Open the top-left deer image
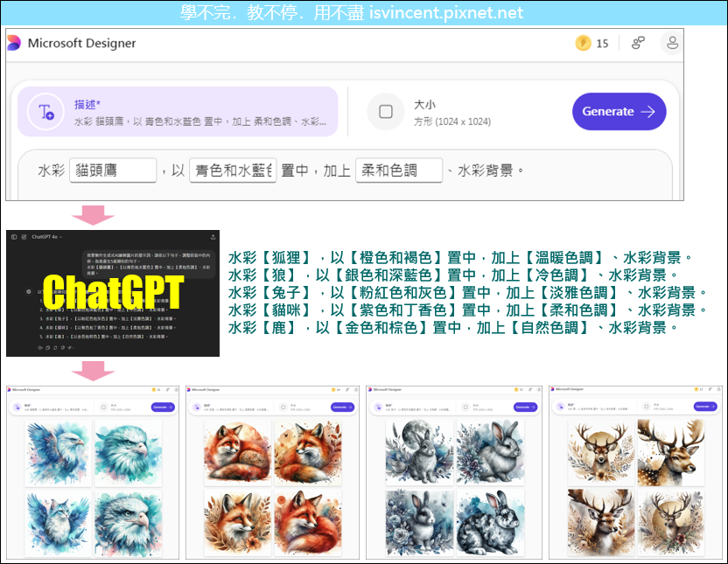Screen dimensions: 728x564 [x=601, y=452]
